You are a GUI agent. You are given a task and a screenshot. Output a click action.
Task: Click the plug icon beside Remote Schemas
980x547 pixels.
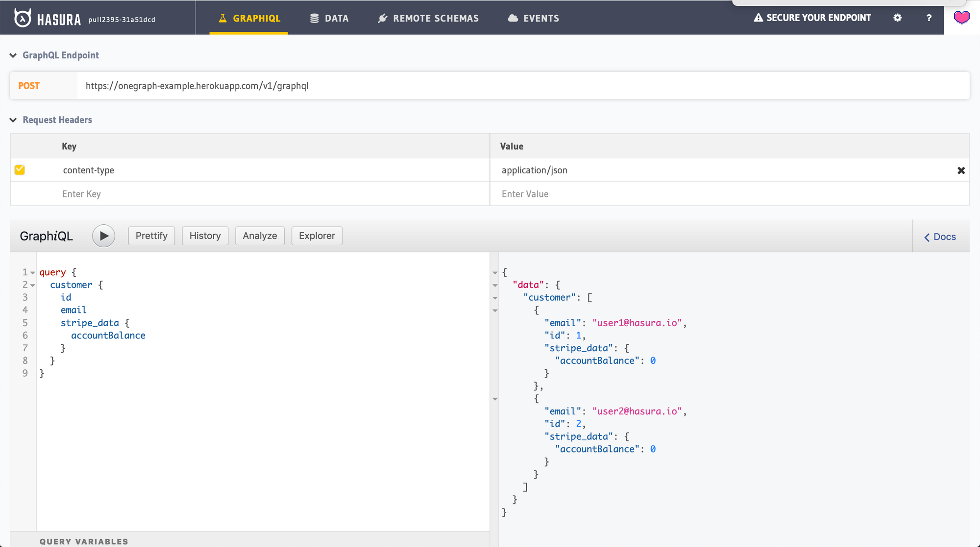click(383, 18)
